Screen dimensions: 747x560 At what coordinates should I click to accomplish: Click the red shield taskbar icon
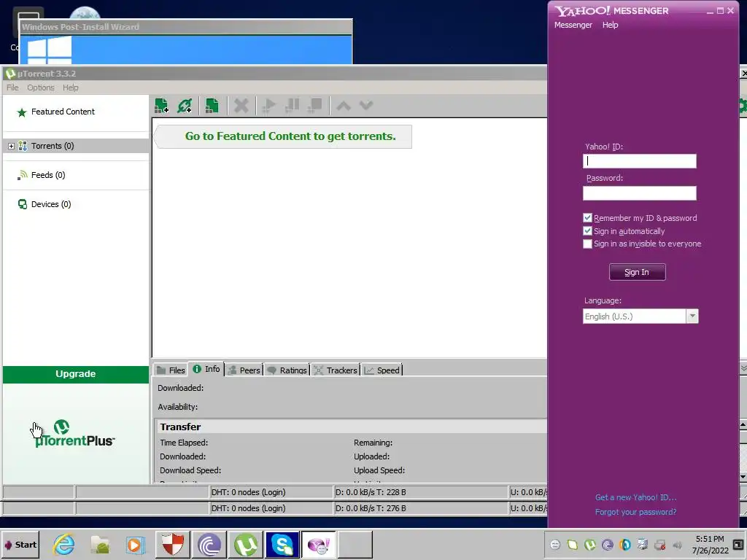point(172,544)
